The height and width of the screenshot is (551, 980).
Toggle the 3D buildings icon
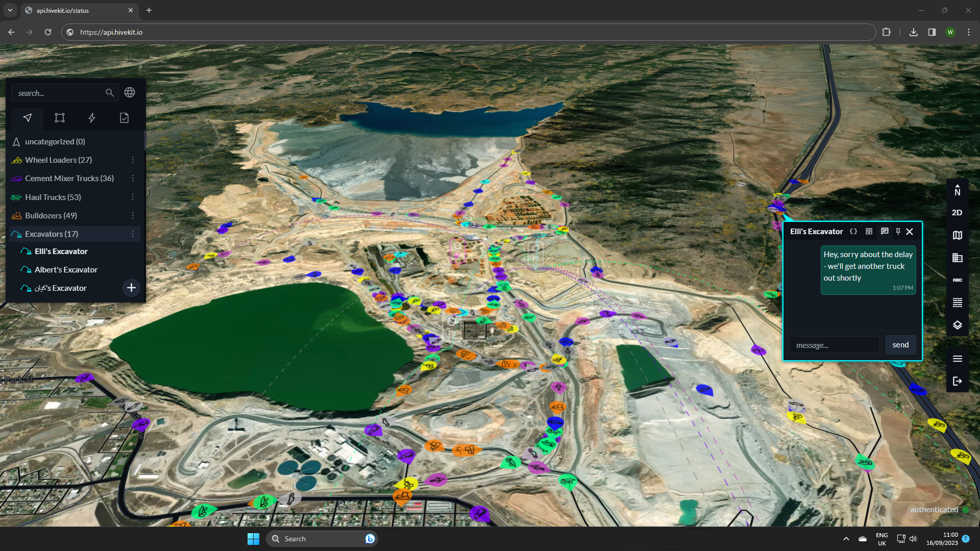958,258
